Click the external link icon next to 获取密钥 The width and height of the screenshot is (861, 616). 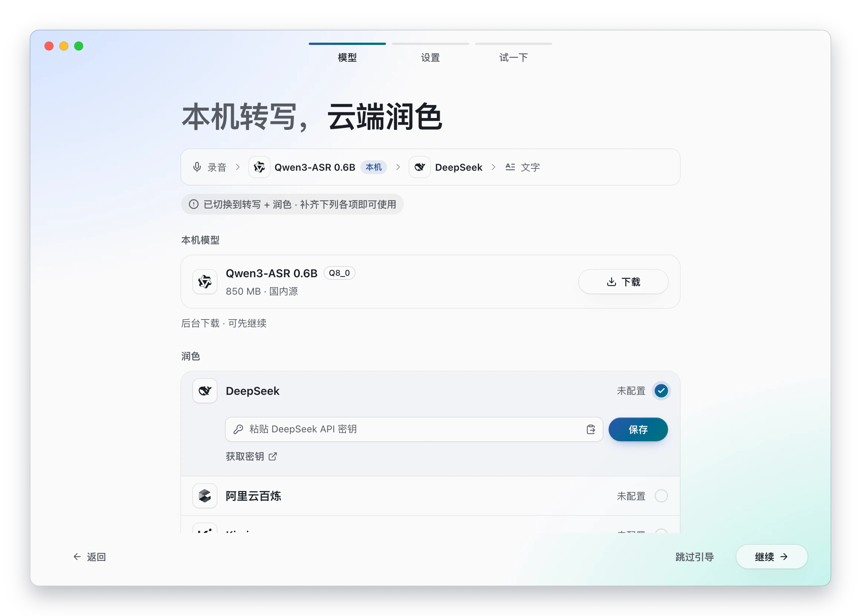point(273,456)
